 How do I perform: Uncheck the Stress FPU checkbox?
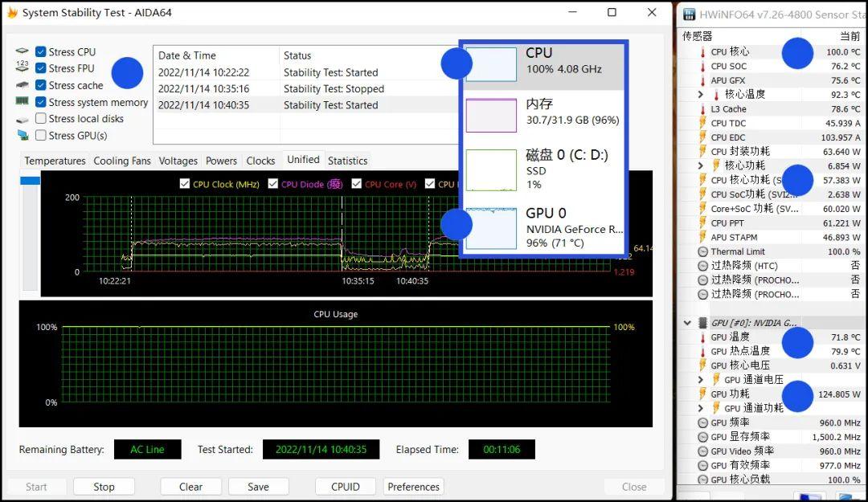click(40, 68)
